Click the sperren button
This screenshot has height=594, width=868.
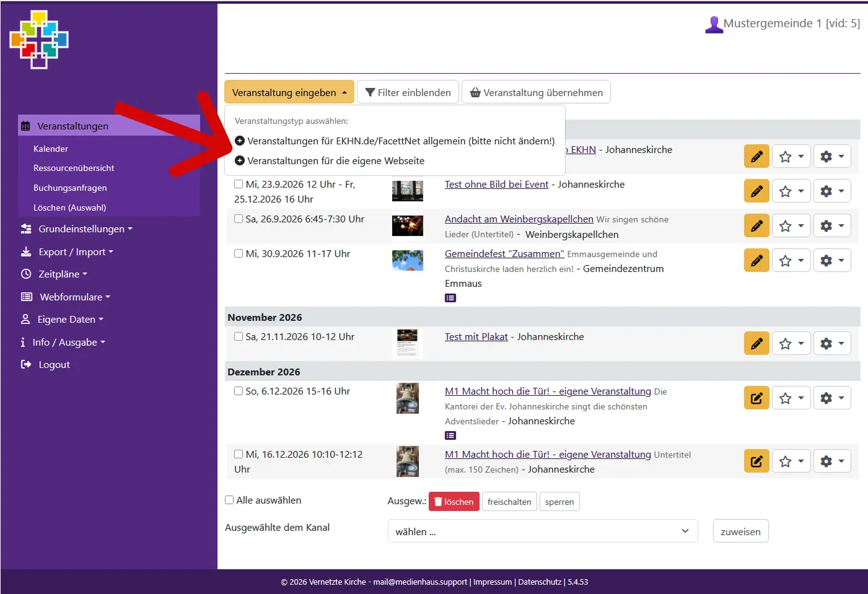[x=559, y=502]
